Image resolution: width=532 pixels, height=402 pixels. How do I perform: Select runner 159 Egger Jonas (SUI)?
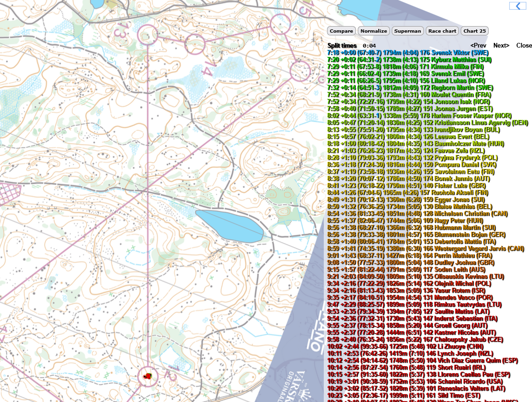tap(406, 200)
